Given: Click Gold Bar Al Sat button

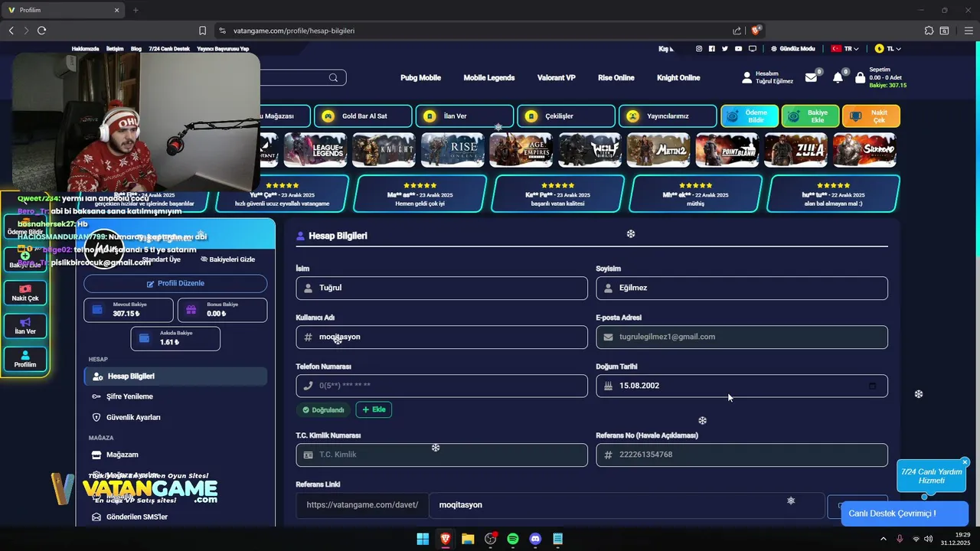Looking at the screenshot, I should click(363, 116).
